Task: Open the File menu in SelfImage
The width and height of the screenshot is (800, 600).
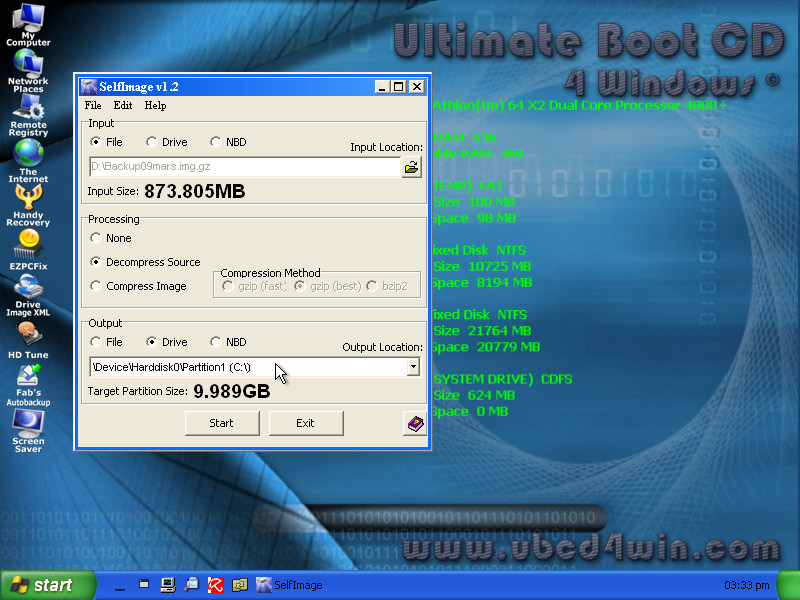Action: 93,106
